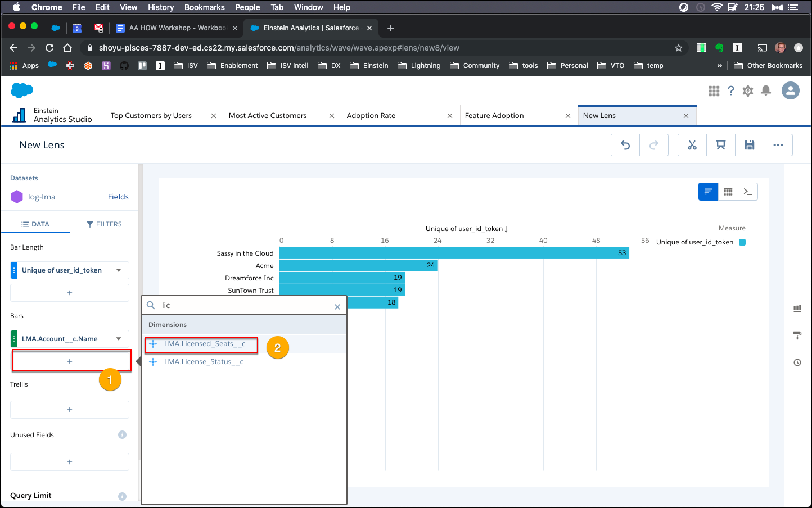Sort by the Unique of user_id_token axis title
812x508 pixels.
click(x=466, y=229)
